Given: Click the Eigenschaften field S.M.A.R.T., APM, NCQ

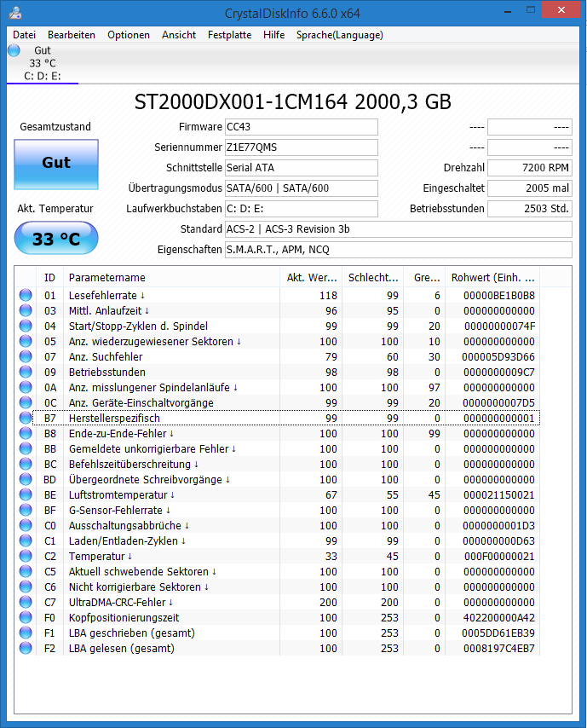Looking at the screenshot, I should 399,249.
